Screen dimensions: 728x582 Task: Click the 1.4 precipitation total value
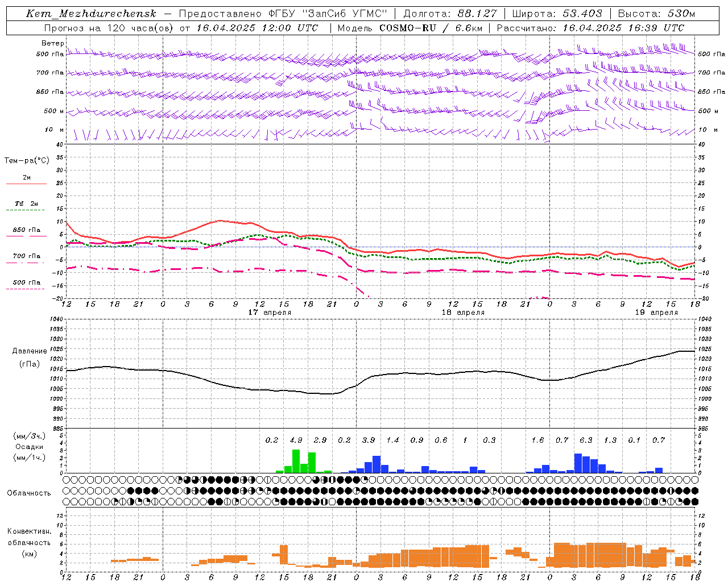pos(393,440)
